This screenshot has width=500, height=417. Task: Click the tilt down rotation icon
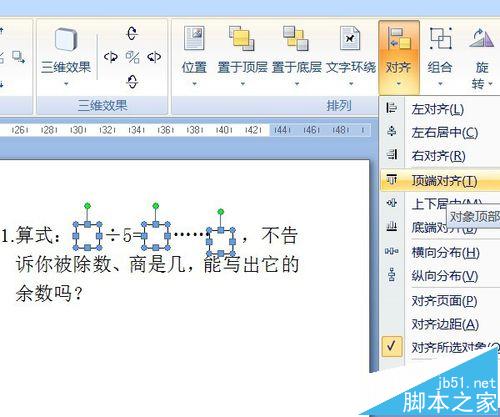coord(132,81)
